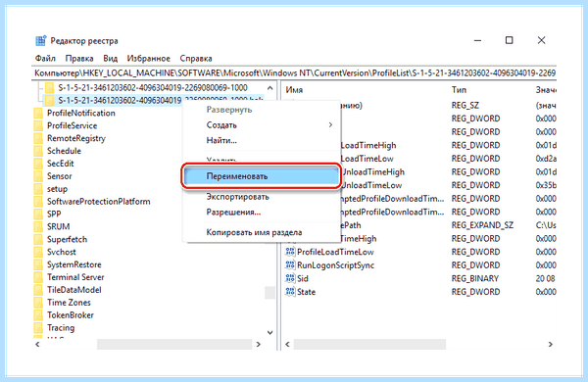Select the SRUM key
The width and height of the screenshot is (588, 382).
58,226
